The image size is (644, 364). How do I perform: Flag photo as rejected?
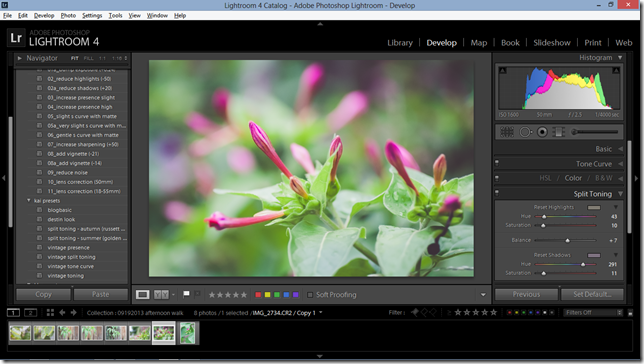click(x=197, y=294)
